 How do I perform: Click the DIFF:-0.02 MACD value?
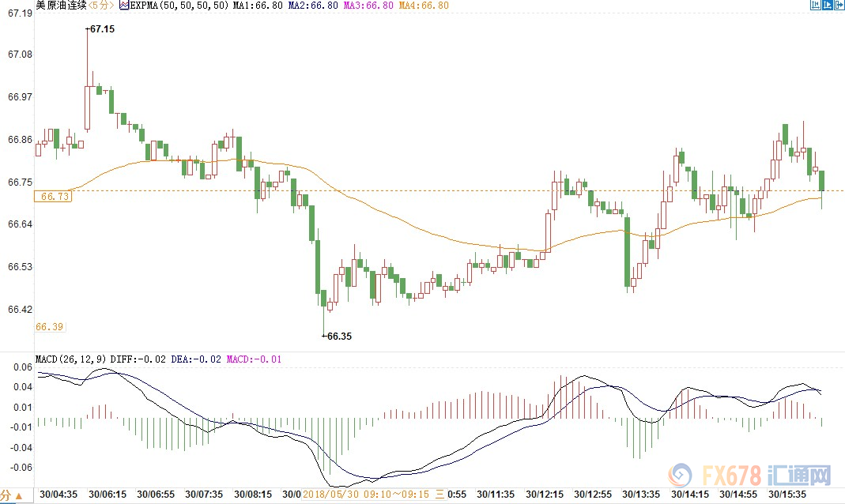pyautogui.click(x=138, y=359)
